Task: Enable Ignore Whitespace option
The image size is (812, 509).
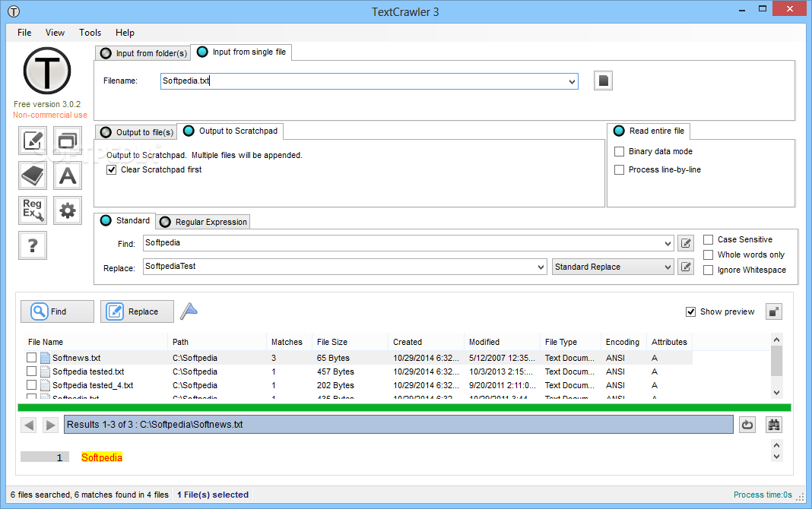Action: point(708,270)
